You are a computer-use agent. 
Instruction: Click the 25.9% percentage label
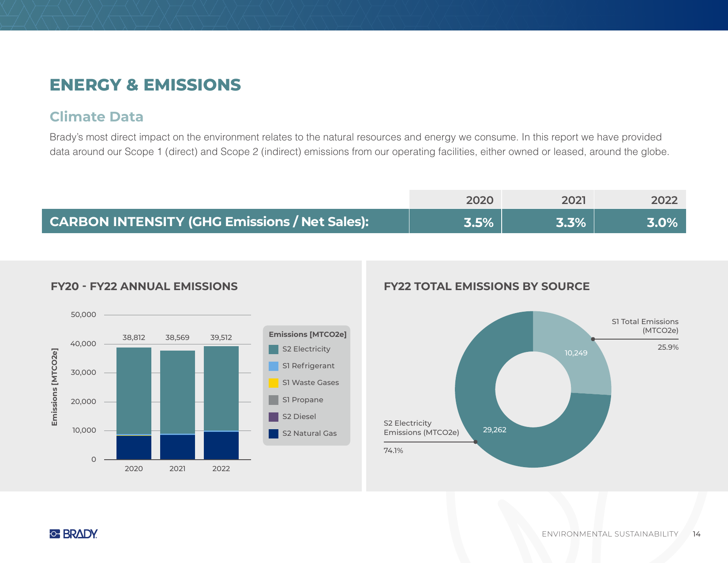(x=668, y=348)
